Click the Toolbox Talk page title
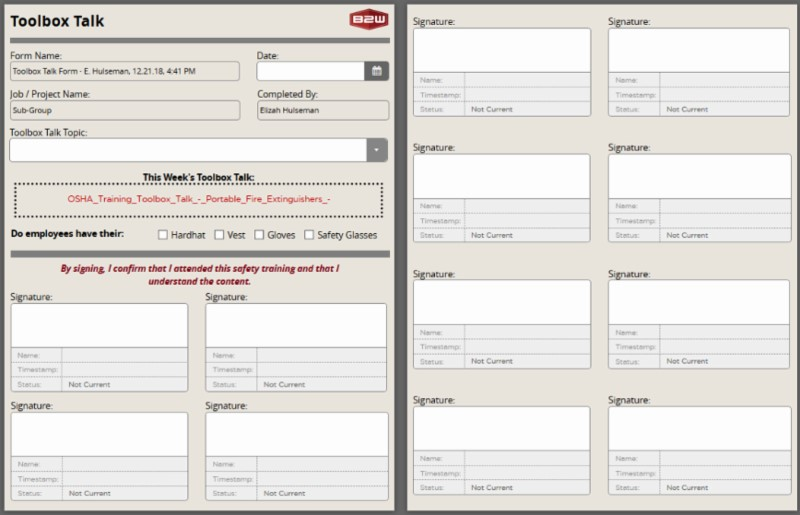This screenshot has height=515, width=800. pyautogui.click(x=57, y=21)
